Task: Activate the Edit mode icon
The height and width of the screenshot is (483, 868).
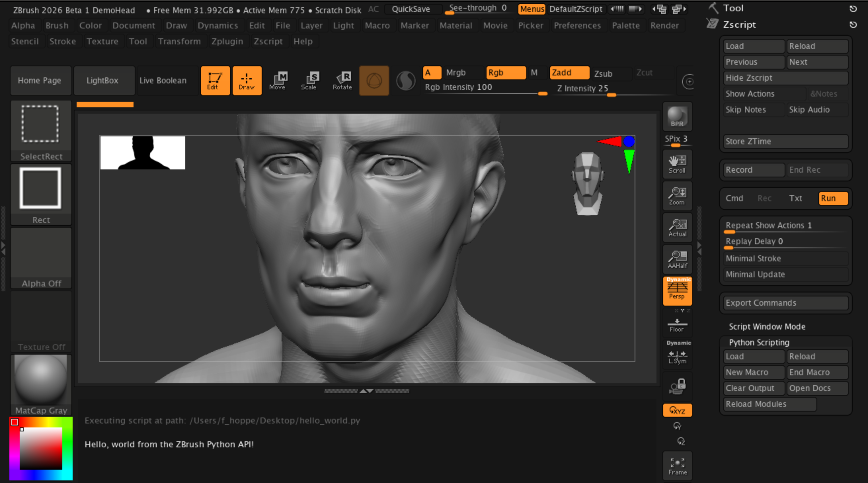Action: coord(215,81)
